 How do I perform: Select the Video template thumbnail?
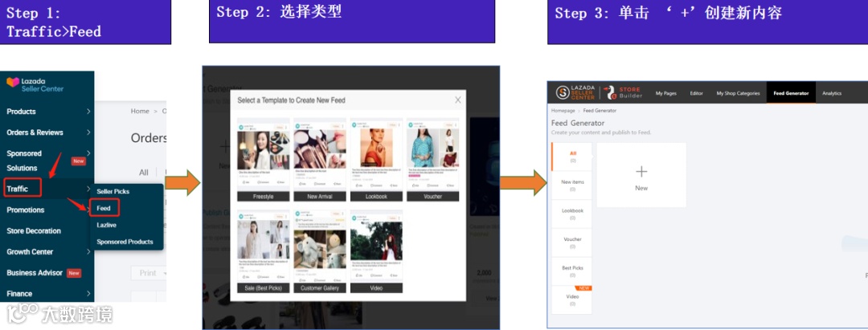click(x=376, y=246)
